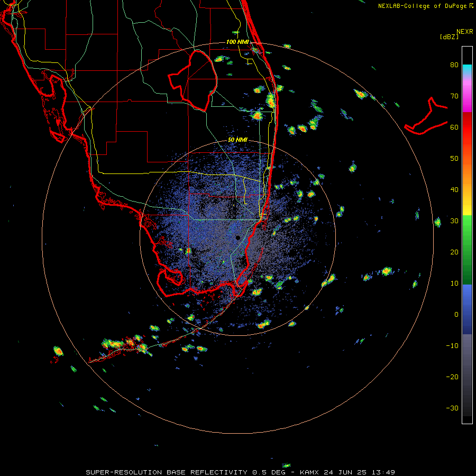Image resolution: width=476 pixels, height=476 pixels.
Task: Click the black radar site dot at KAMX
Action: pyautogui.click(x=238, y=237)
